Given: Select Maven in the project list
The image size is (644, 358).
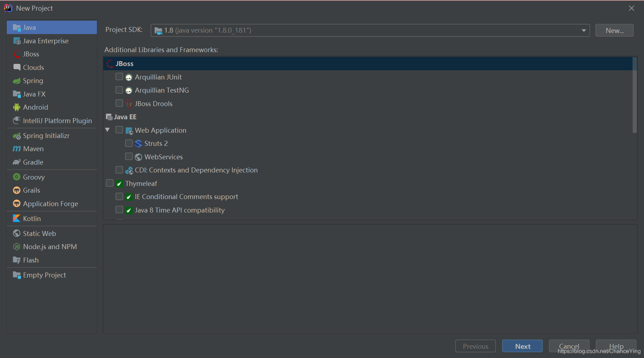Looking at the screenshot, I should click(x=52, y=149).
